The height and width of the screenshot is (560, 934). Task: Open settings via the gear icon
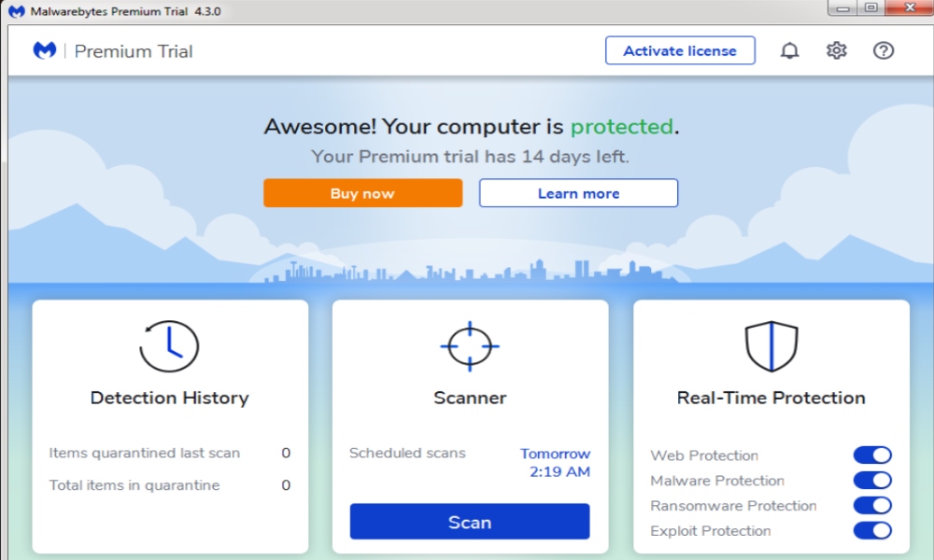(836, 50)
